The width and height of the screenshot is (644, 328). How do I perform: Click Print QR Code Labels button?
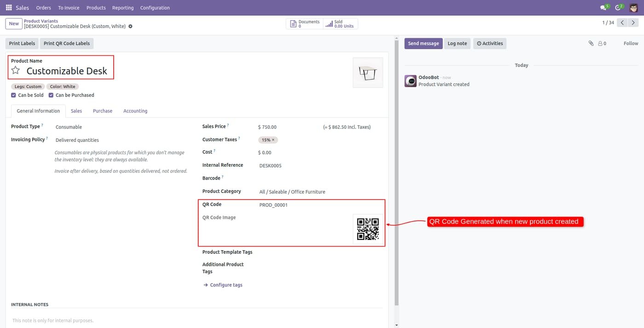tap(67, 43)
